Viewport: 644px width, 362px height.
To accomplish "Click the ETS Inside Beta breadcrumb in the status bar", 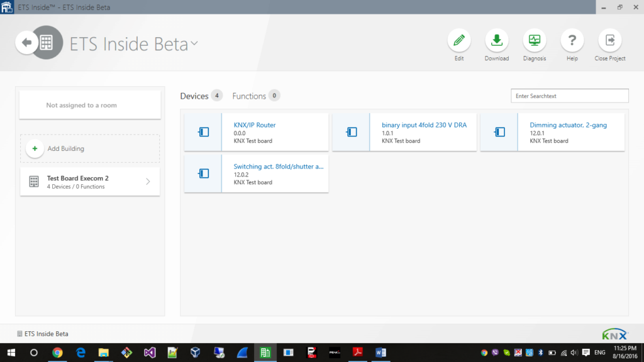I will point(43,334).
